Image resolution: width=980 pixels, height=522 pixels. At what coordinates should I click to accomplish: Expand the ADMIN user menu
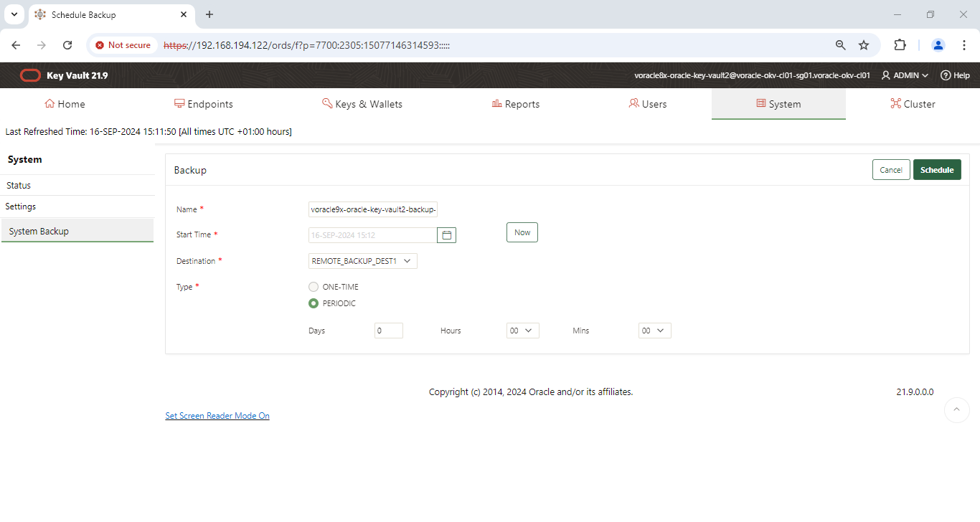pos(905,75)
